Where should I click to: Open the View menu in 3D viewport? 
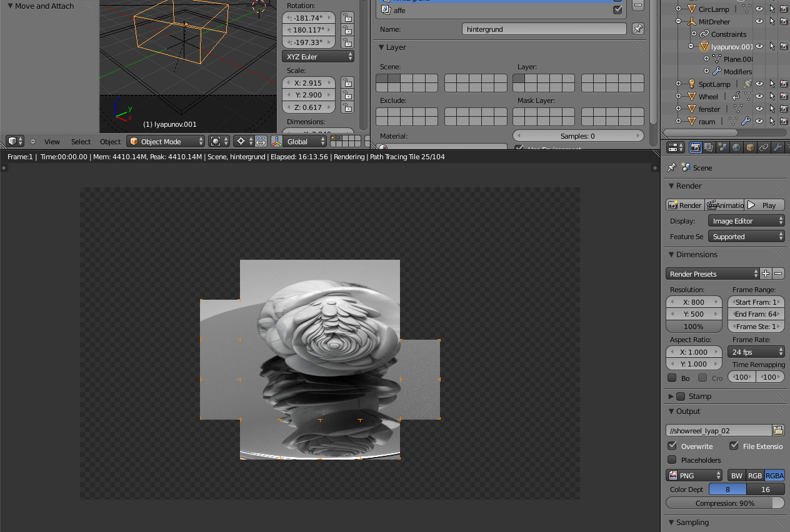52,142
